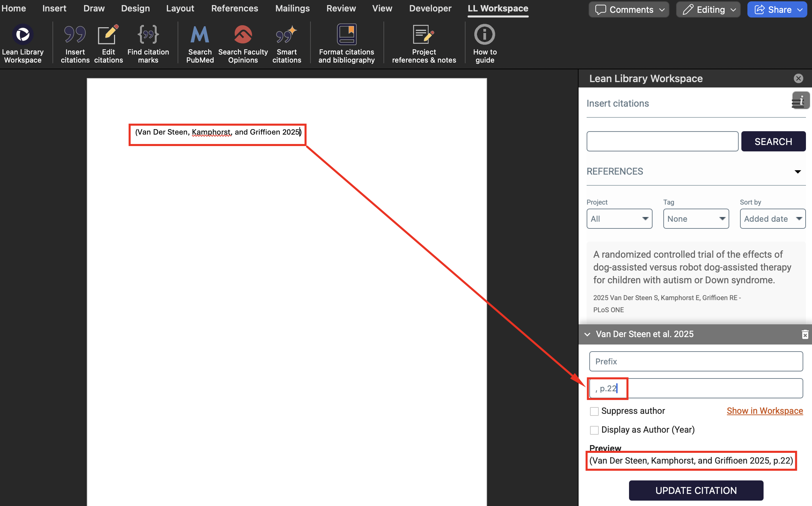Image resolution: width=812 pixels, height=506 pixels.
Task: Open Project references & notes
Action: point(424,34)
